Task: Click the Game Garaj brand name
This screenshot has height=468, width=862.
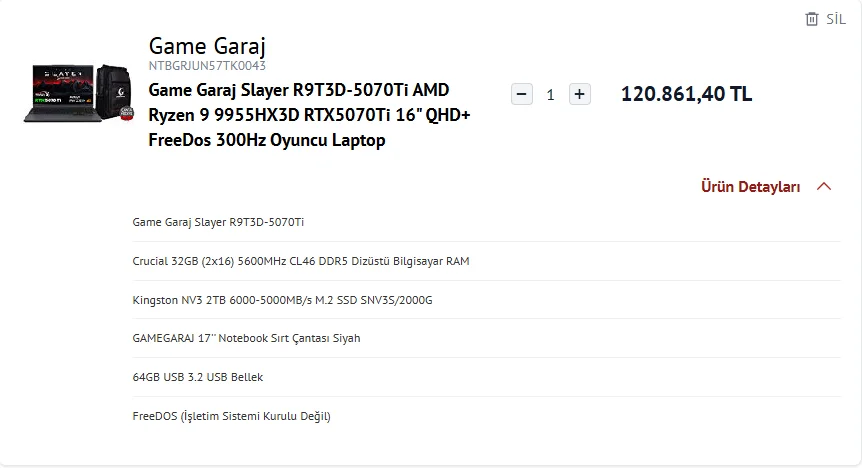Action: [x=207, y=46]
